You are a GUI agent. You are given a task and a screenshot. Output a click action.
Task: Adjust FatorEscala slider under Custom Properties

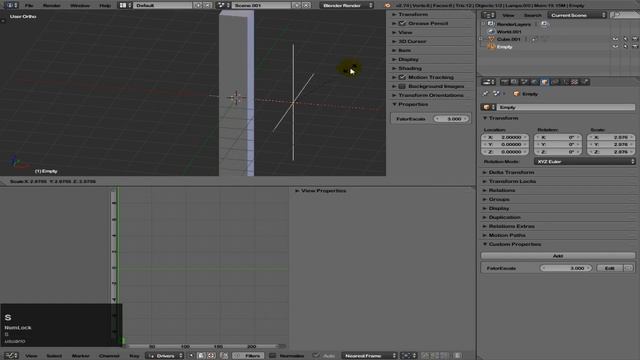click(566, 268)
